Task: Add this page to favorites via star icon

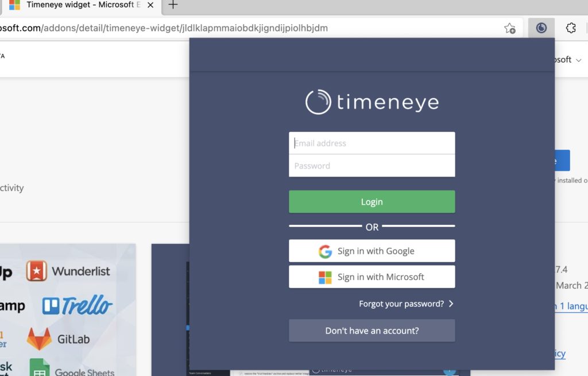Action: (509, 28)
